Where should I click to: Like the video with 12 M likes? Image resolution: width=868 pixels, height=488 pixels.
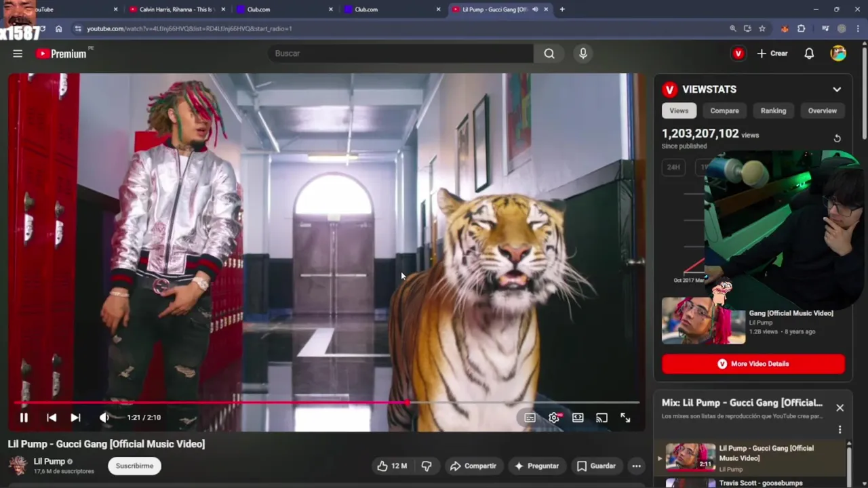tap(392, 466)
